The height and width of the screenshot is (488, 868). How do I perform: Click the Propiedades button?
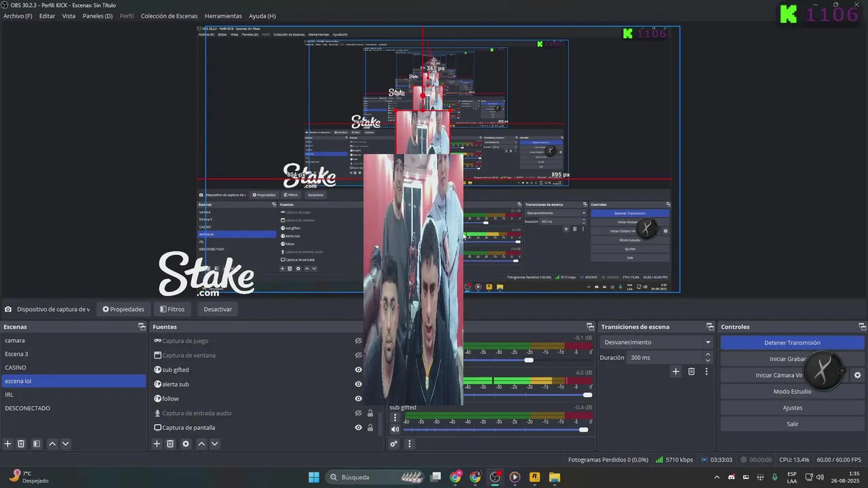[x=123, y=309]
